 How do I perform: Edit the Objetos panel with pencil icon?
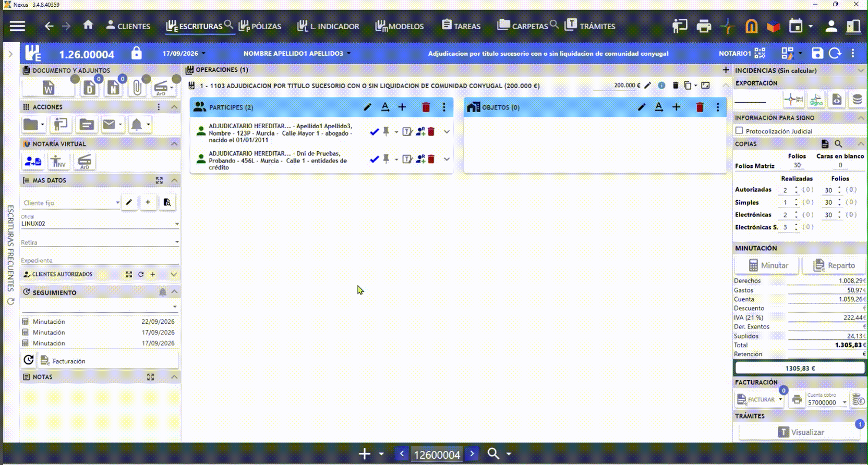(x=642, y=107)
